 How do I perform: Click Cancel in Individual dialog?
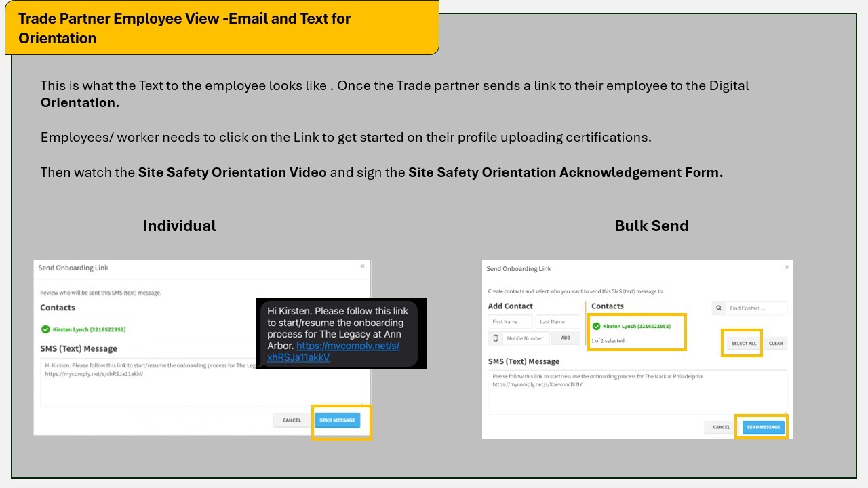(x=292, y=420)
